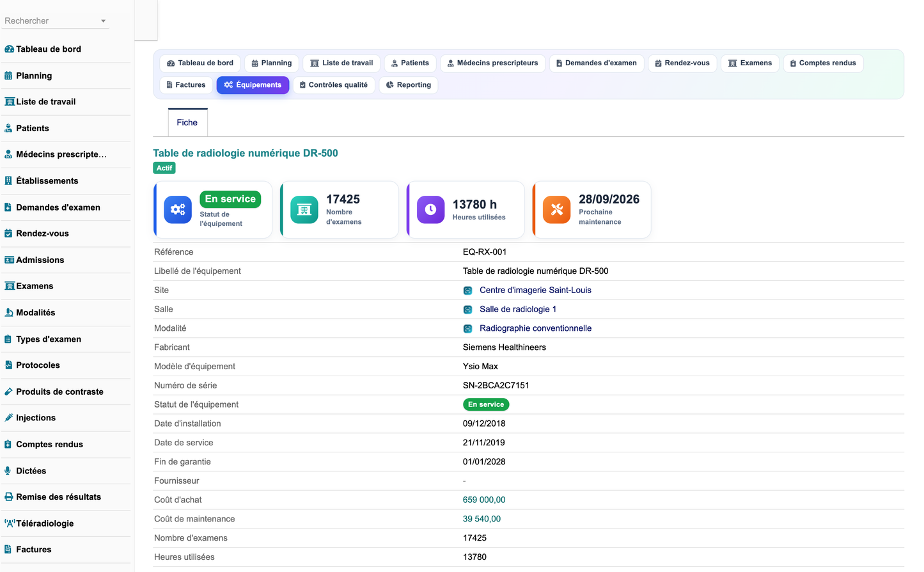Open Demandes d'examen in top navigation
924x572 pixels.
click(597, 63)
